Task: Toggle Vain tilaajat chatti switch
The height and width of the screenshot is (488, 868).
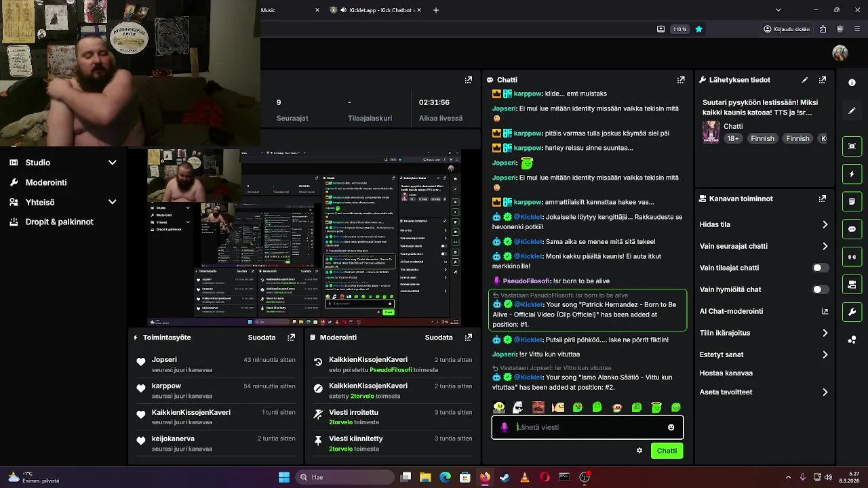Action: (821, 268)
